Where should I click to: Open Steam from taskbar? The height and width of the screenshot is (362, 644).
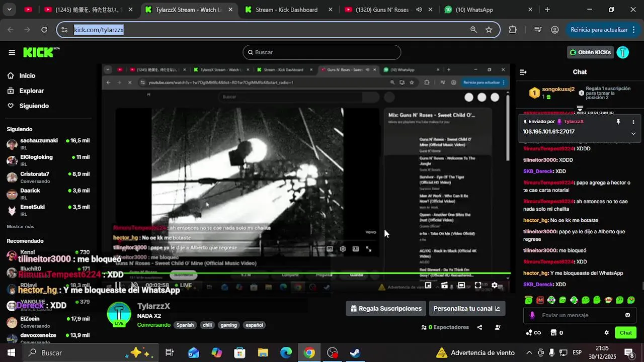click(x=355, y=353)
